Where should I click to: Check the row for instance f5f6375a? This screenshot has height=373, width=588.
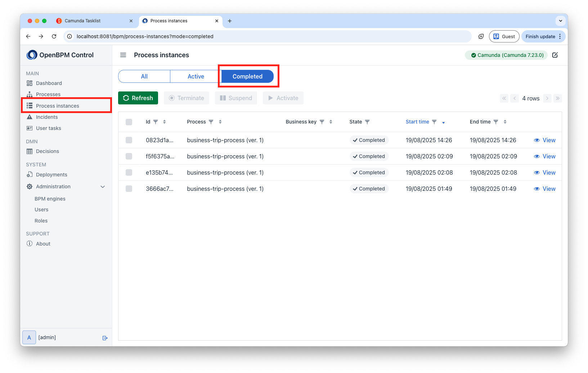129,156
